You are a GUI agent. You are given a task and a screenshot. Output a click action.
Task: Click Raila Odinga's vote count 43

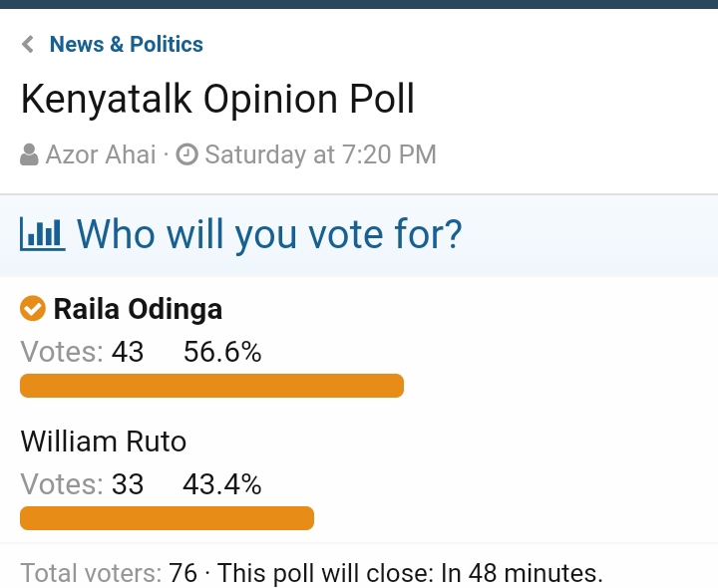coord(128,352)
